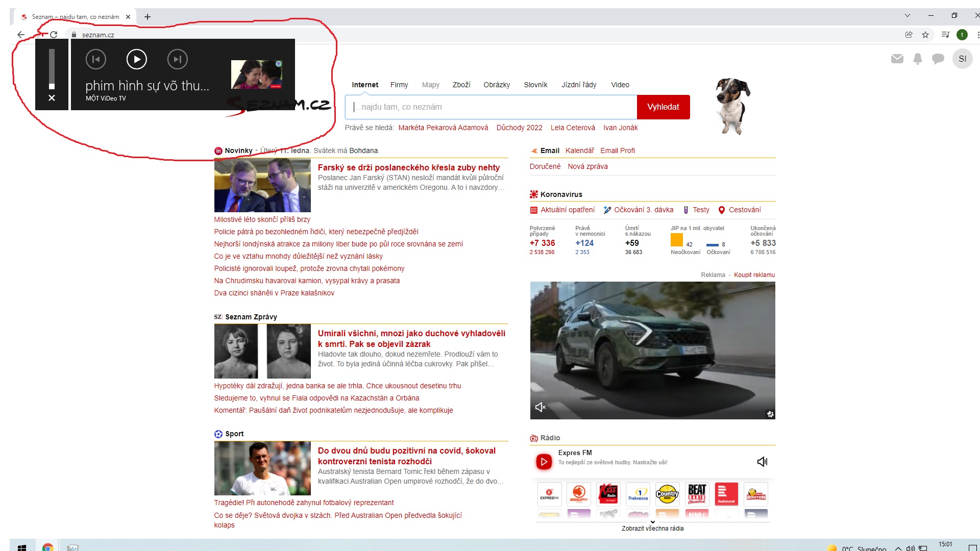
Task: Skip to previous track in media overlay
Action: (x=95, y=60)
